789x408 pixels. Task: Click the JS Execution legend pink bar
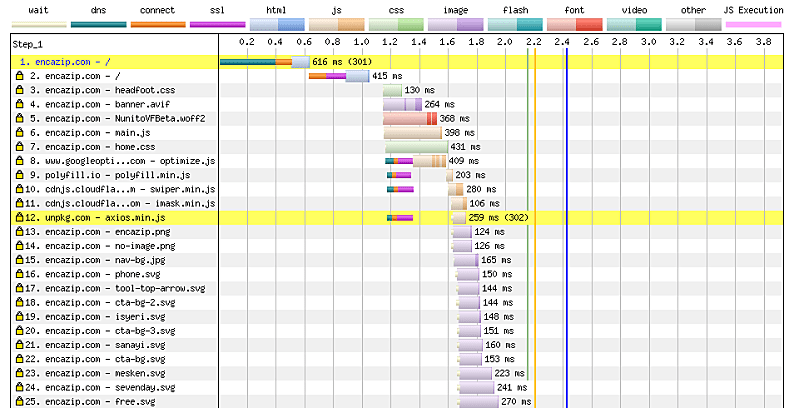pos(753,25)
